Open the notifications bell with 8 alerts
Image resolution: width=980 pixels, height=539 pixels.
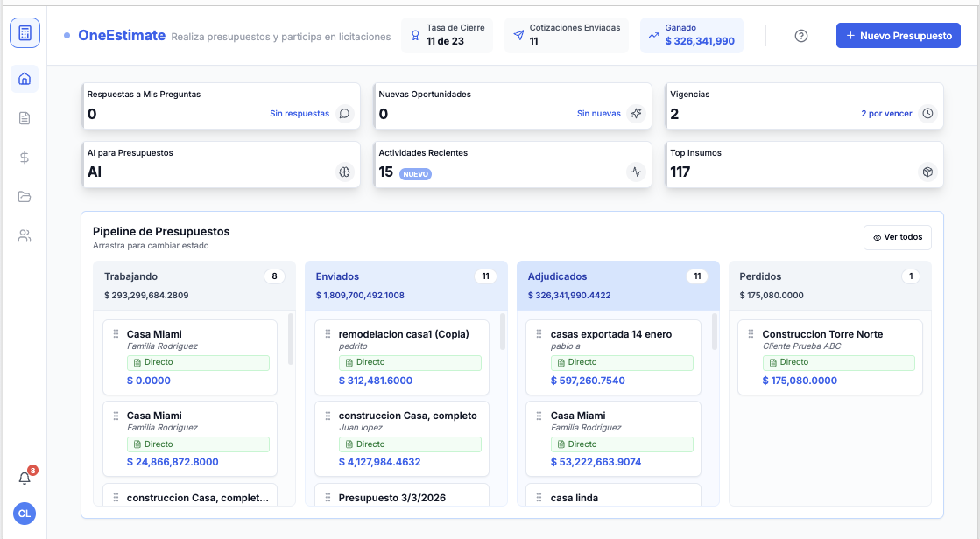coord(25,477)
